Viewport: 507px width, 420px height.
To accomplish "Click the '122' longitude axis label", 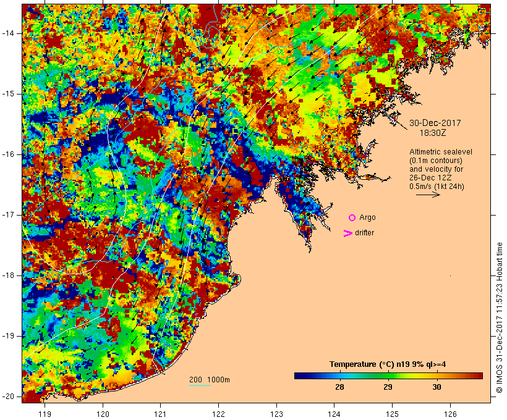I will pos(219,414).
